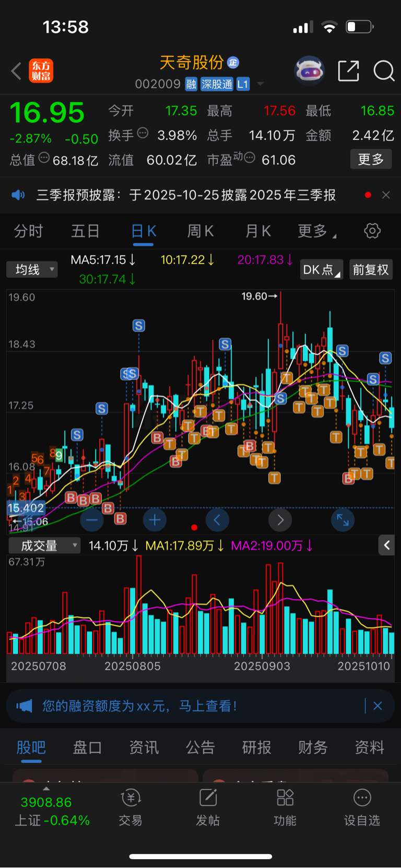
Task: Open chart settings gear icon
Action: tap(372, 231)
